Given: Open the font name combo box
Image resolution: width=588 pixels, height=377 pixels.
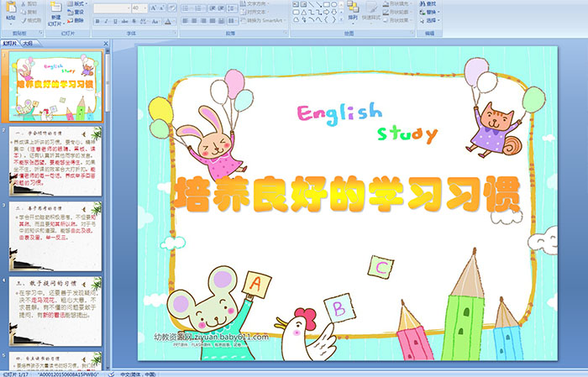Looking at the screenshot, I should click(x=112, y=8).
